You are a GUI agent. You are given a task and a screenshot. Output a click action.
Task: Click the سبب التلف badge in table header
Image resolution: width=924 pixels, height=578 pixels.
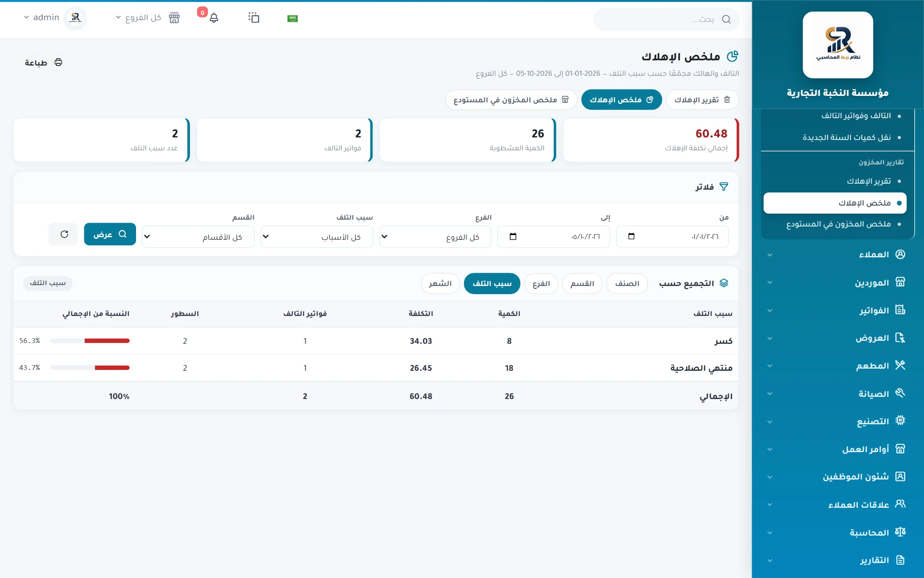[48, 283]
